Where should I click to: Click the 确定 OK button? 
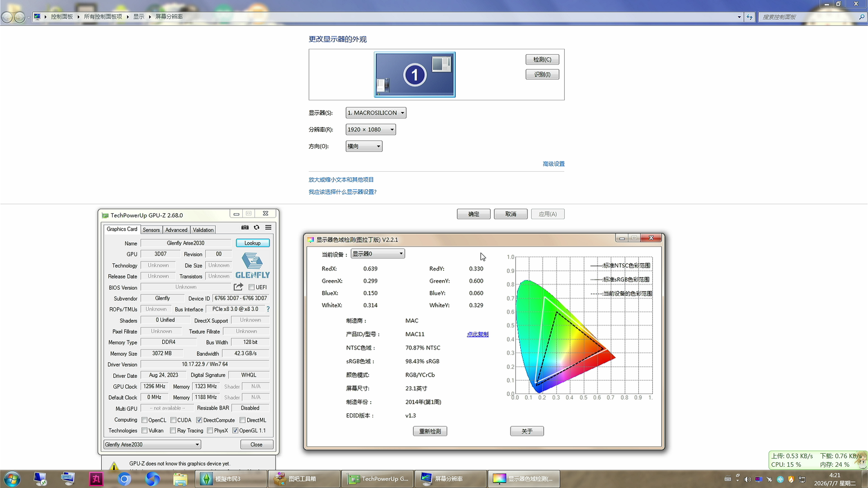click(474, 214)
